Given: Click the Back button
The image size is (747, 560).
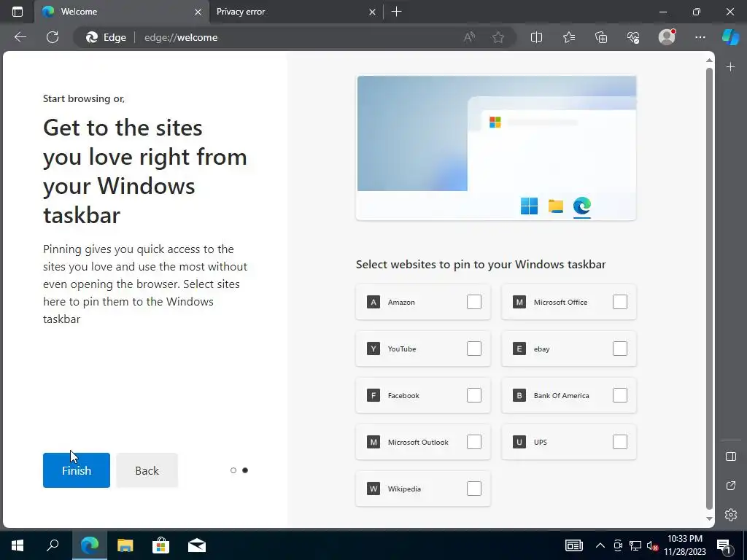Looking at the screenshot, I should click(147, 470).
